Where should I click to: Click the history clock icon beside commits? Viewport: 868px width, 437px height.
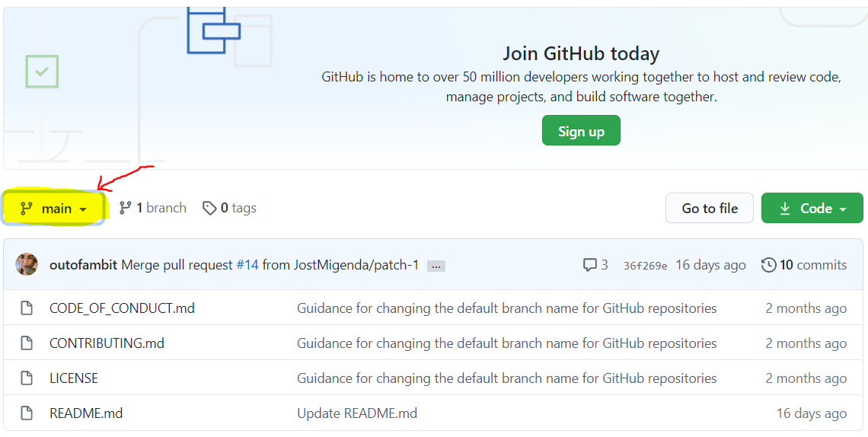[768, 265]
